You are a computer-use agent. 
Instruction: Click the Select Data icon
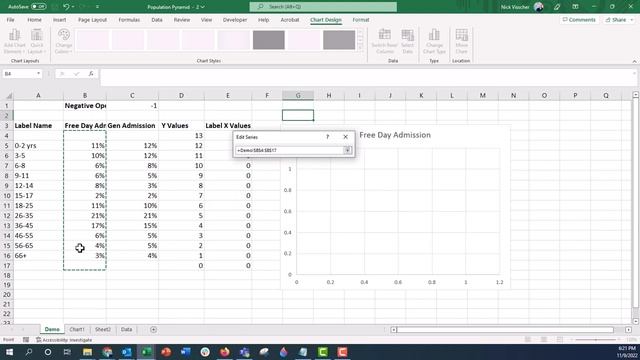click(x=407, y=41)
